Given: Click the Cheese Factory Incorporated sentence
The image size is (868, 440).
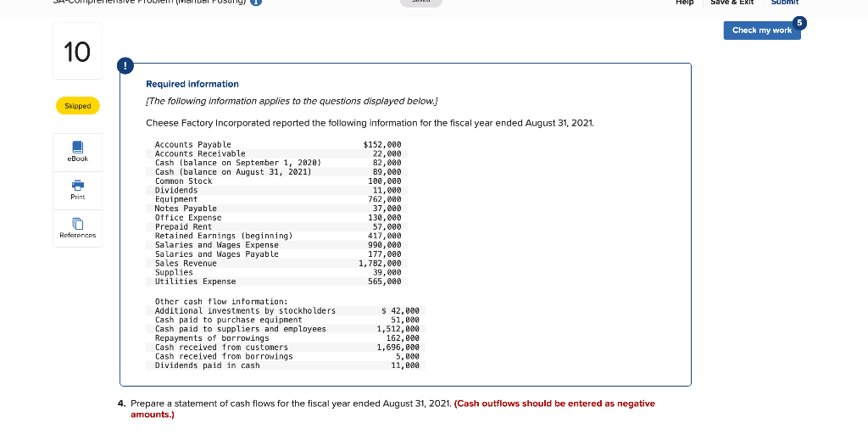Looking at the screenshot, I should 370,123.
